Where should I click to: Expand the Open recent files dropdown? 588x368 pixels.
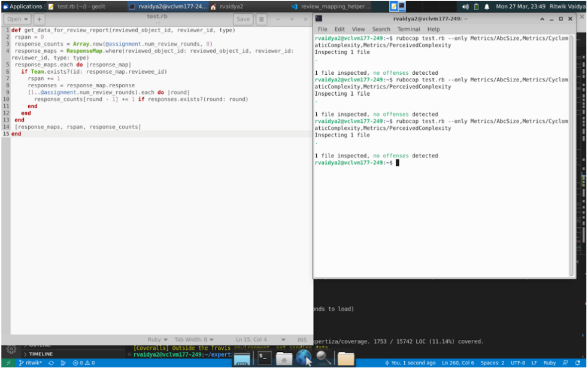point(25,19)
